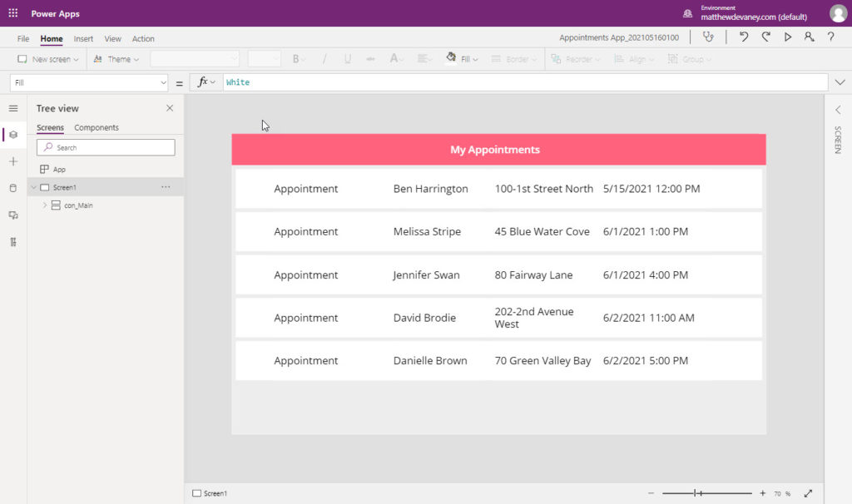Image resolution: width=852 pixels, height=504 pixels.
Task: Open the Tree view panel icon
Action: [x=12, y=133]
